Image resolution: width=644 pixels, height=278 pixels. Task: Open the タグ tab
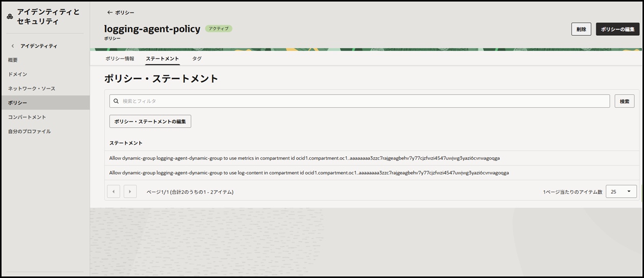197,59
